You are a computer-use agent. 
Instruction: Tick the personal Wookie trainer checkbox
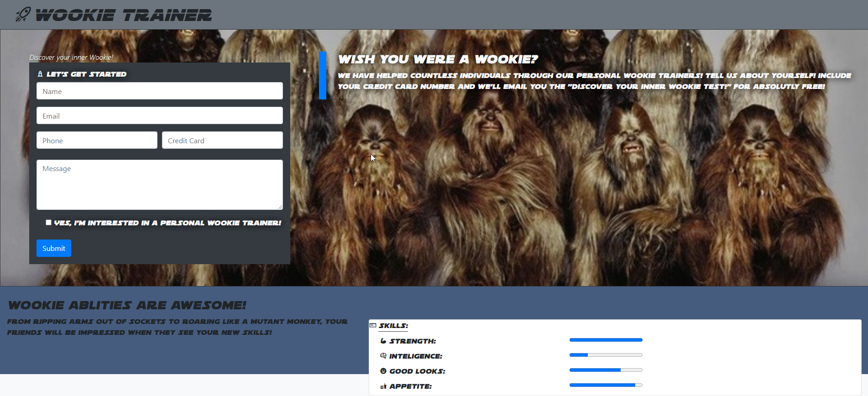tap(48, 223)
